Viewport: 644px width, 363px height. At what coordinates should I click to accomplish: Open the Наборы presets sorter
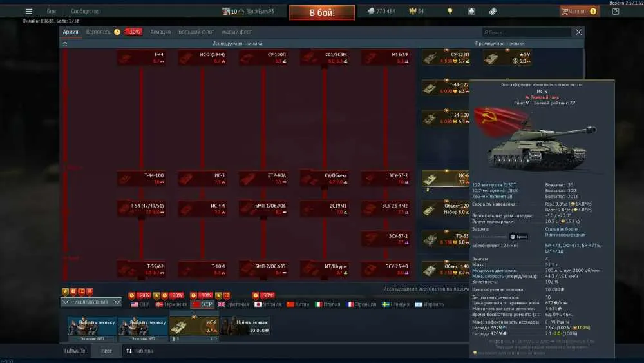[139, 351]
